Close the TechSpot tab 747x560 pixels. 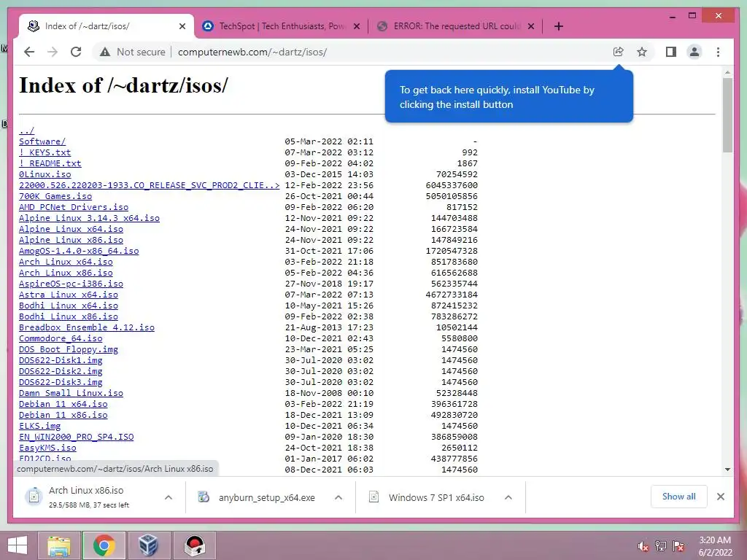coord(356,26)
